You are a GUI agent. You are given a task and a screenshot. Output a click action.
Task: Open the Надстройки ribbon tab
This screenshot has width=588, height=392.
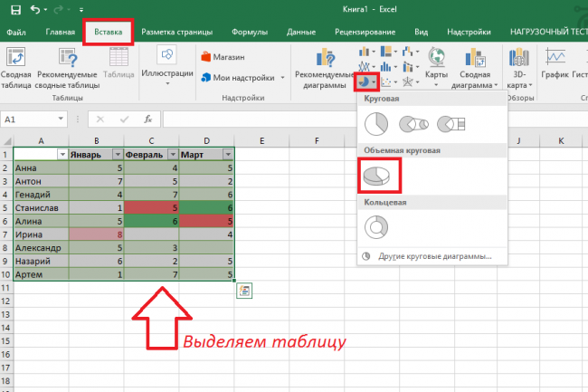click(x=469, y=32)
